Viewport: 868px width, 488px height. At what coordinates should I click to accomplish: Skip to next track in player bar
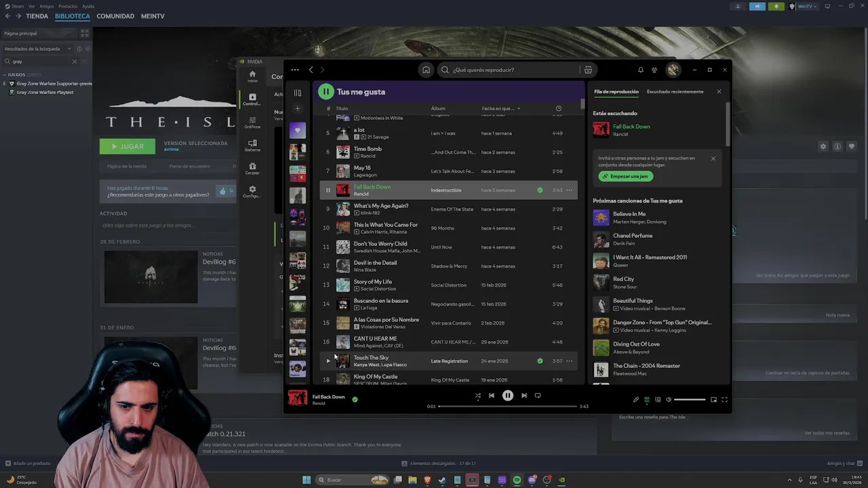click(524, 396)
